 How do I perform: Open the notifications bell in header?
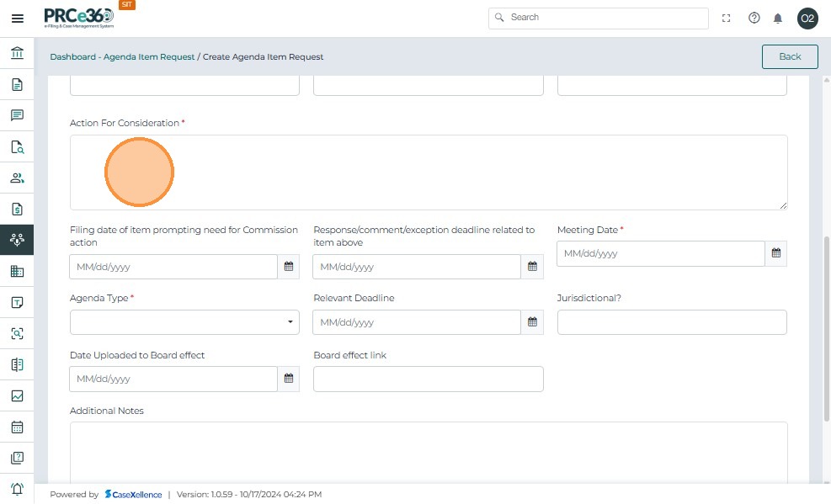[x=778, y=19]
